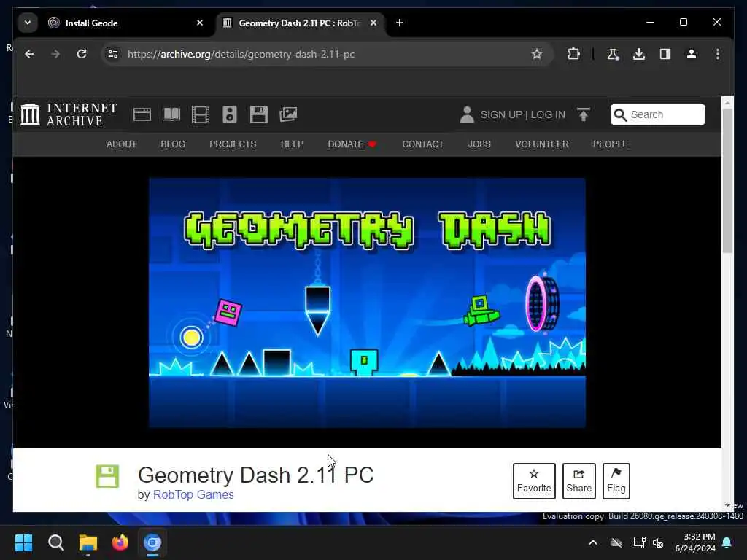
Task: Click the green floppy software item icon
Action: click(x=107, y=476)
